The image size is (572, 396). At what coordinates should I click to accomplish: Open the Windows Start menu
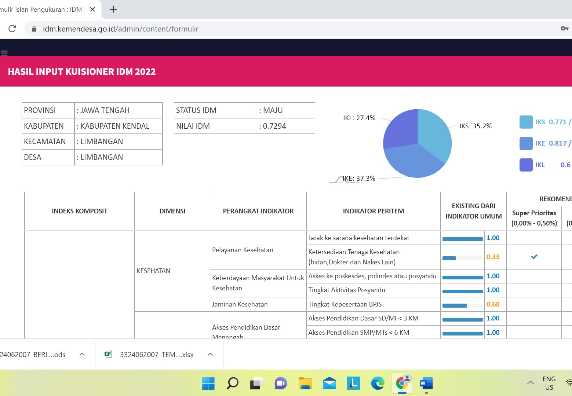click(208, 383)
